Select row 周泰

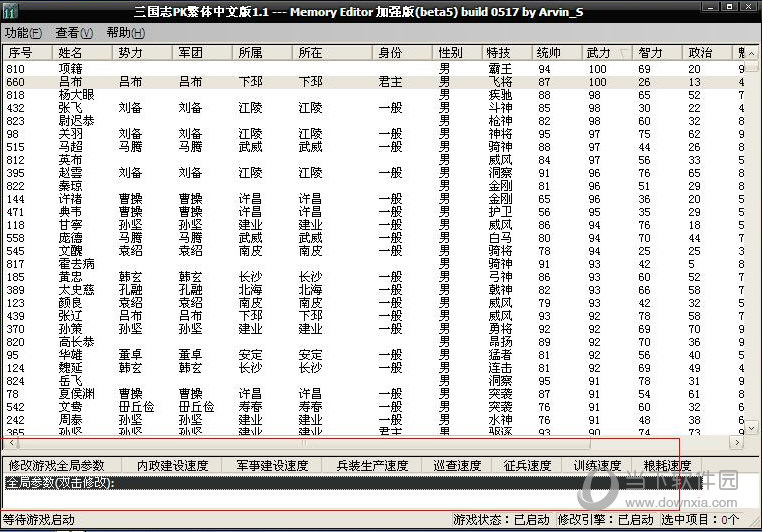tap(374, 420)
